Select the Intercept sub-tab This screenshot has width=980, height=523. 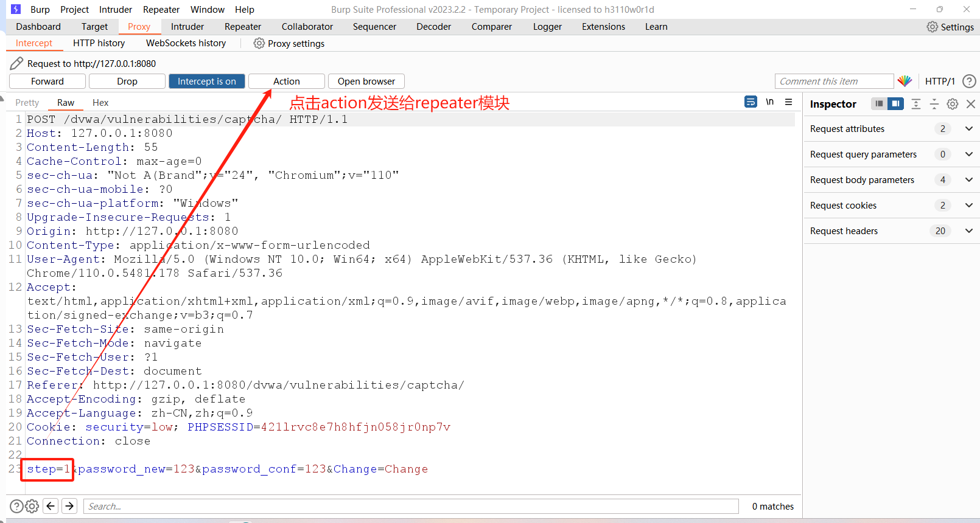point(34,43)
